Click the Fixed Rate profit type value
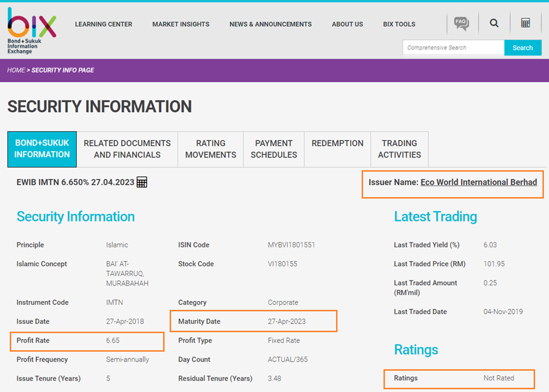This screenshot has height=392, width=549. [x=284, y=341]
